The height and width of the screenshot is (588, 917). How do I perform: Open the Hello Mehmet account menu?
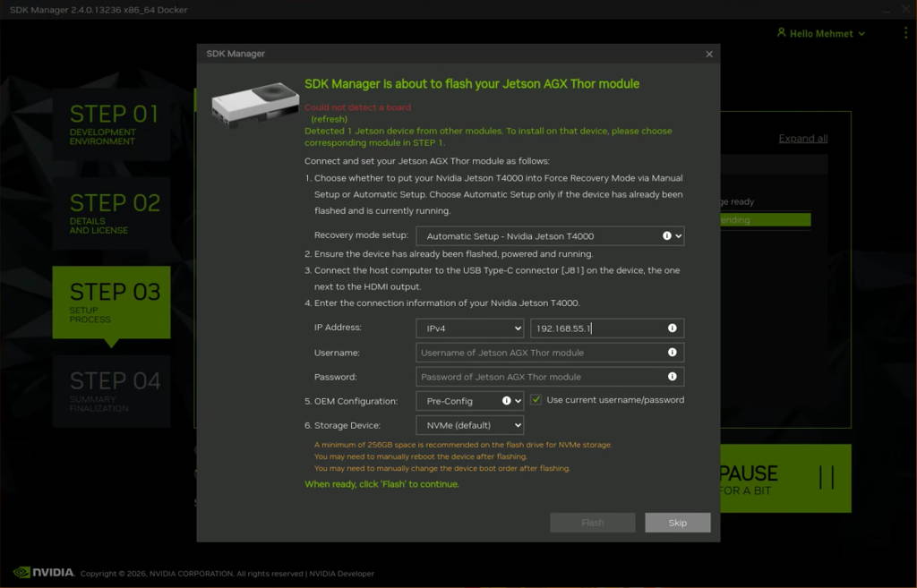821,33
